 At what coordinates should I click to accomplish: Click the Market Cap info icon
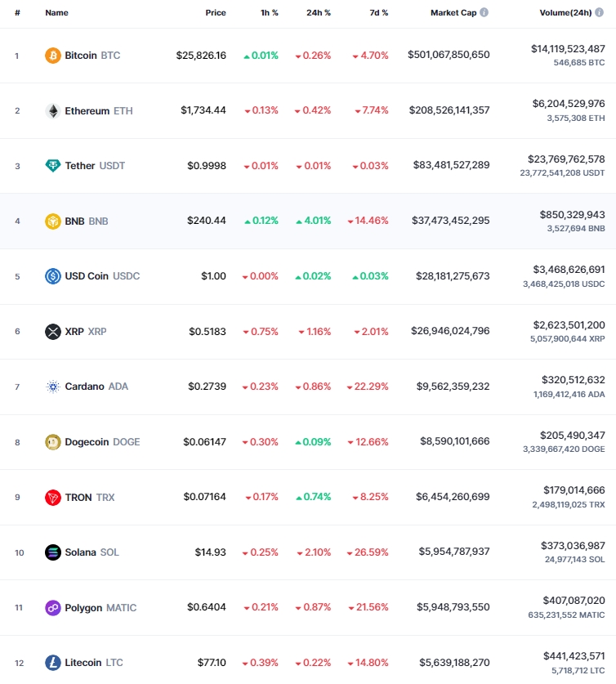[484, 12]
